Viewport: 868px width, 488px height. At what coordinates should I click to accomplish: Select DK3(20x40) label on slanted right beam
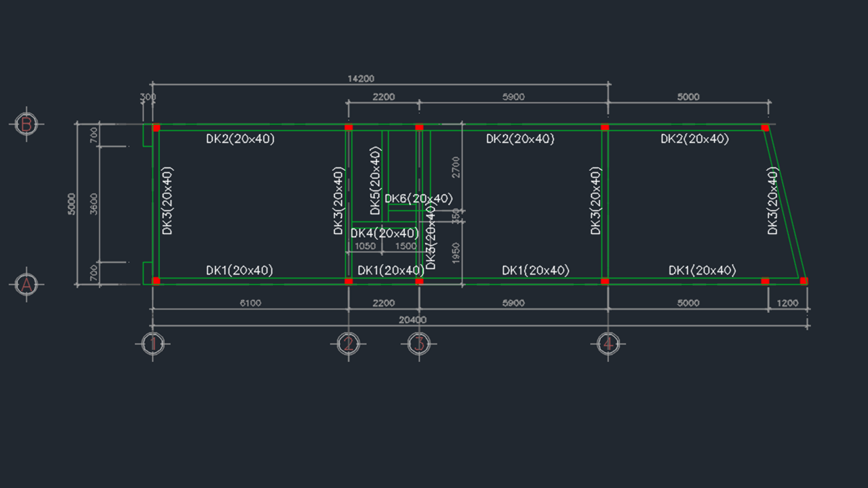[x=773, y=201]
